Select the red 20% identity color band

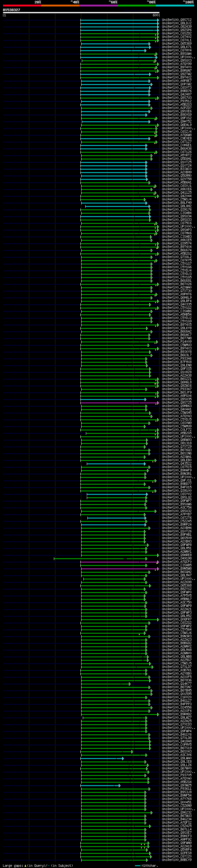pos(22,6)
